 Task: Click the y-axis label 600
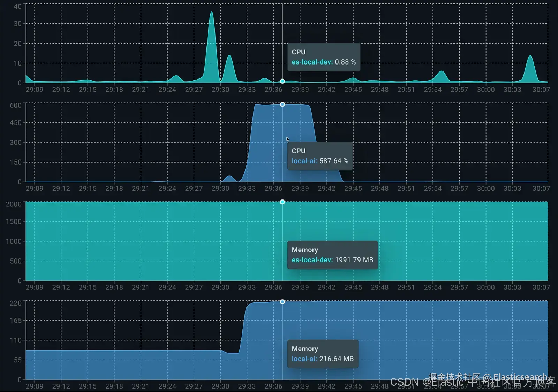pos(16,105)
